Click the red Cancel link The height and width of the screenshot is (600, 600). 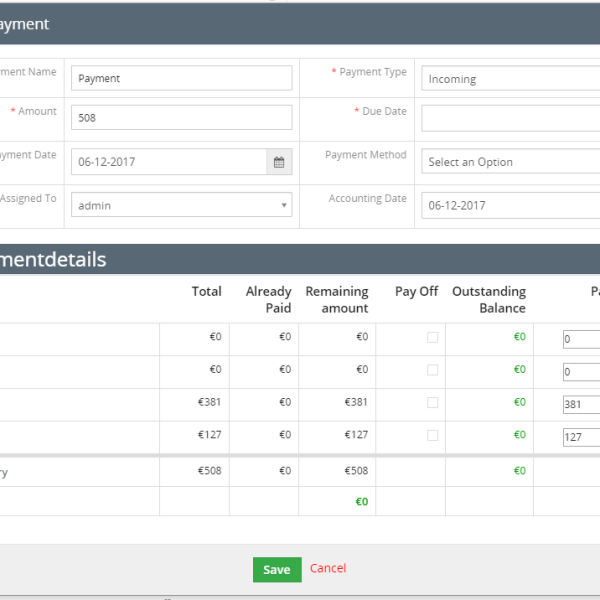pyautogui.click(x=328, y=568)
